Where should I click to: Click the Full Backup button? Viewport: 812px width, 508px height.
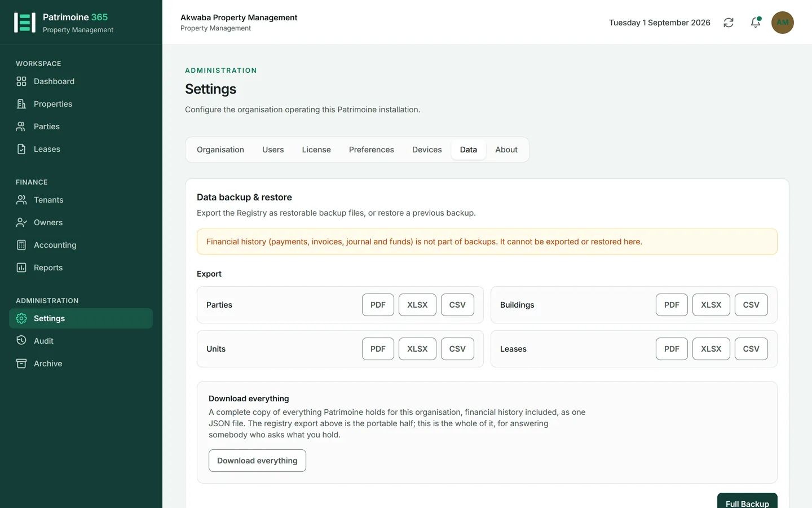click(747, 501)
